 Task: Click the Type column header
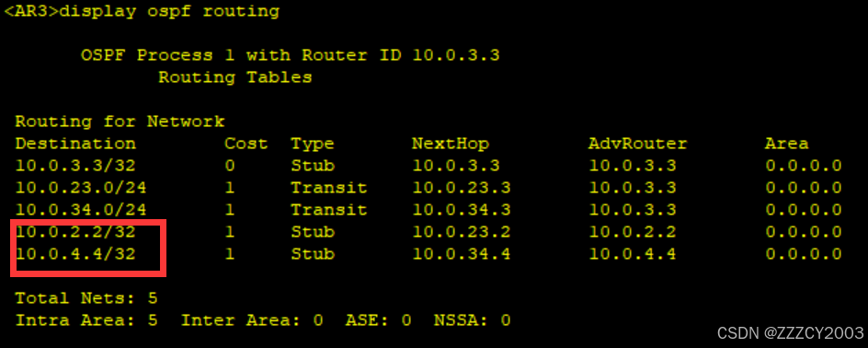[x=313, y=144]
